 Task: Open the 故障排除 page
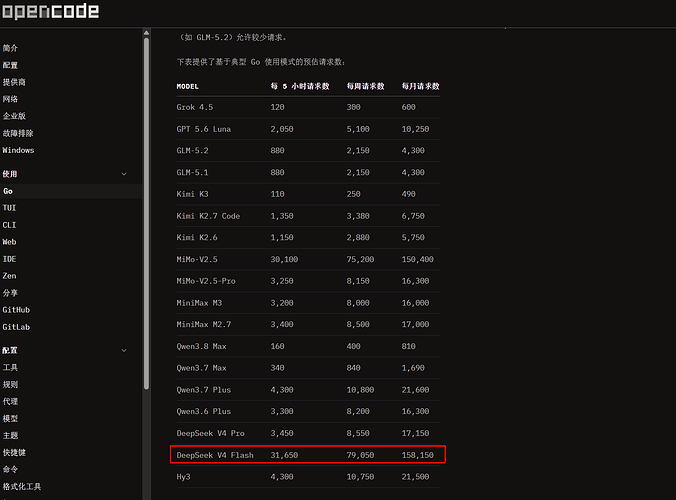[18, 133]
